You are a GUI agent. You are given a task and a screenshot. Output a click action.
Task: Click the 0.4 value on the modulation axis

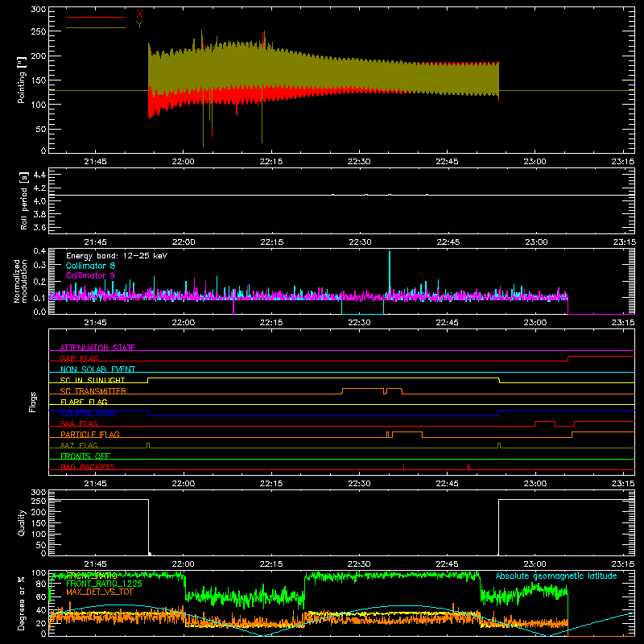tap(39, 251)
